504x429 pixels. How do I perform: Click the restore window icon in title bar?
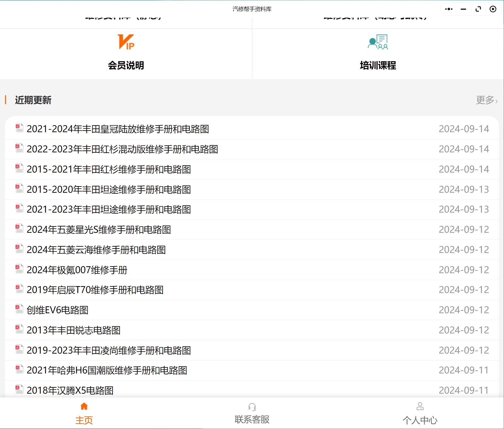point(478,9)
